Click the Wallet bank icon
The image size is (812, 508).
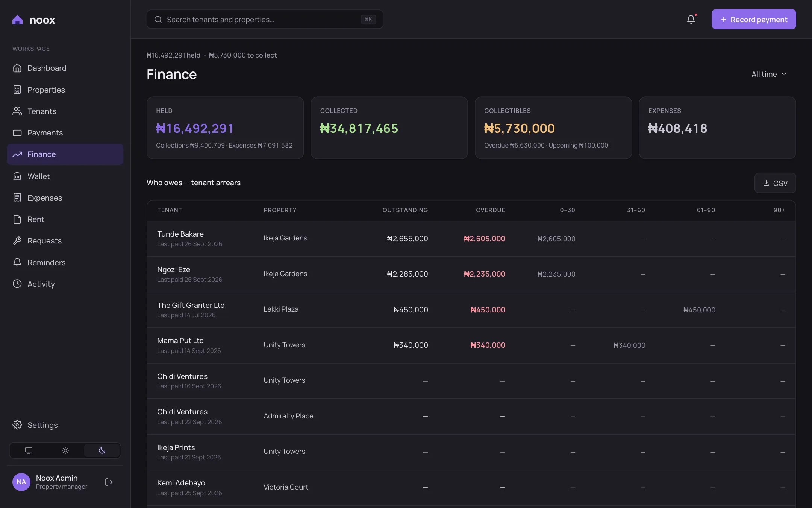pyautogui.click(x=17, y=176)
